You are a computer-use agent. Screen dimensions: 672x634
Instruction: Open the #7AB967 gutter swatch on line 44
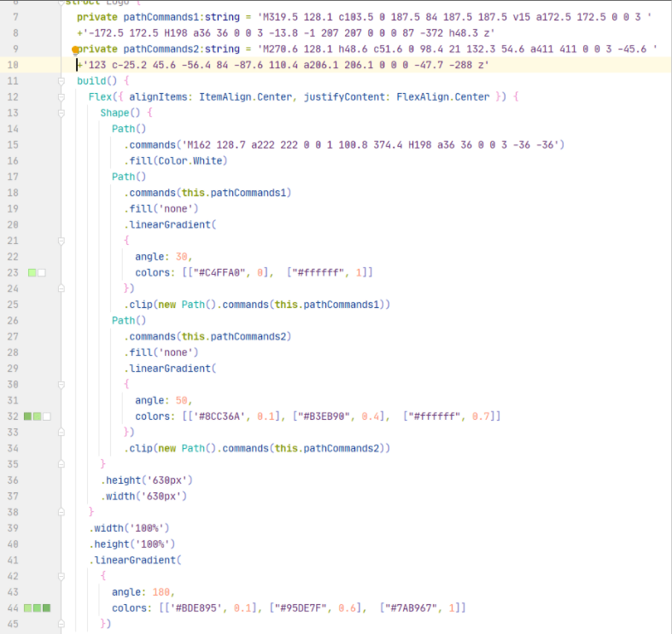tap(47, 608)
